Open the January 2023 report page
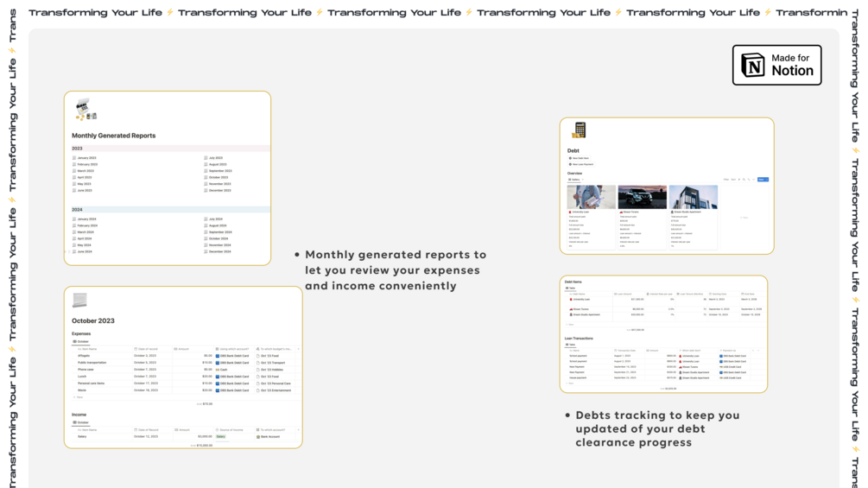The width and height of the screenshot is (868, 488). coord(84,158)
